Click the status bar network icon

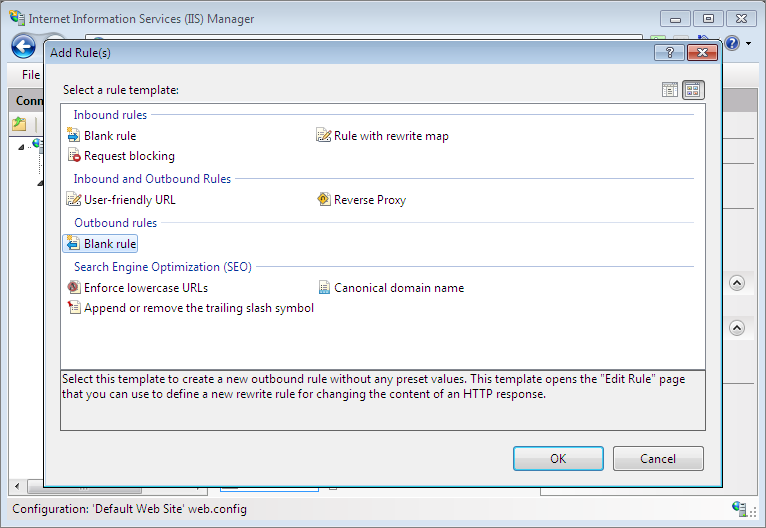pos(739,508)
